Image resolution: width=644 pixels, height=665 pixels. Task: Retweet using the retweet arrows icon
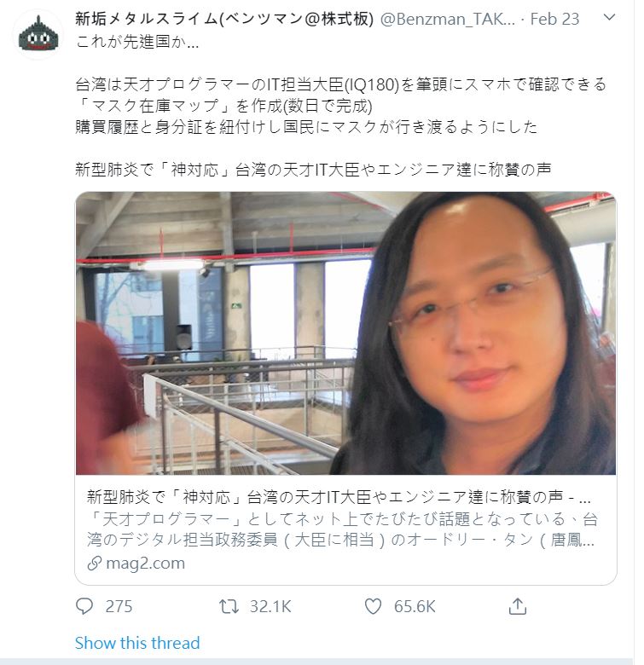tap(229, 606)
